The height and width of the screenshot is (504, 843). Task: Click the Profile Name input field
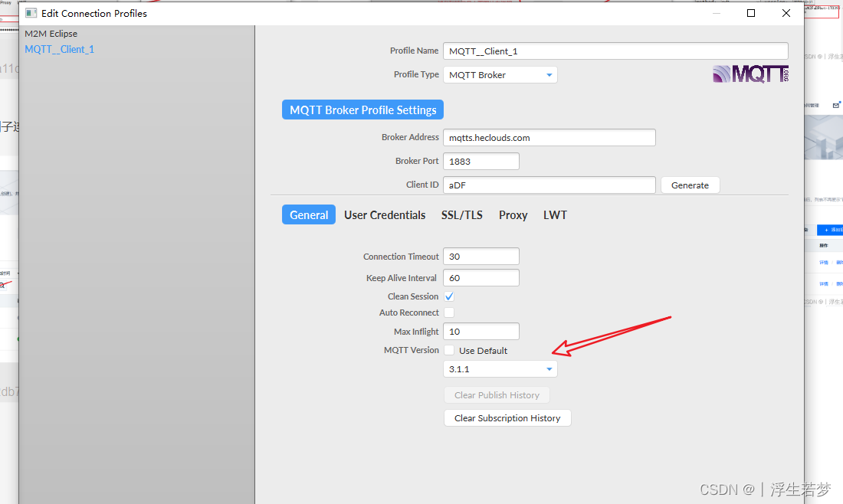pyautogui.click(x=615, y=51)
